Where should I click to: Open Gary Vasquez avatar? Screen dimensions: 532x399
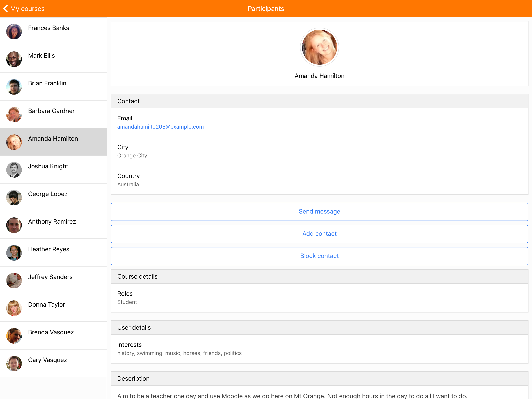tap(14, 363)
